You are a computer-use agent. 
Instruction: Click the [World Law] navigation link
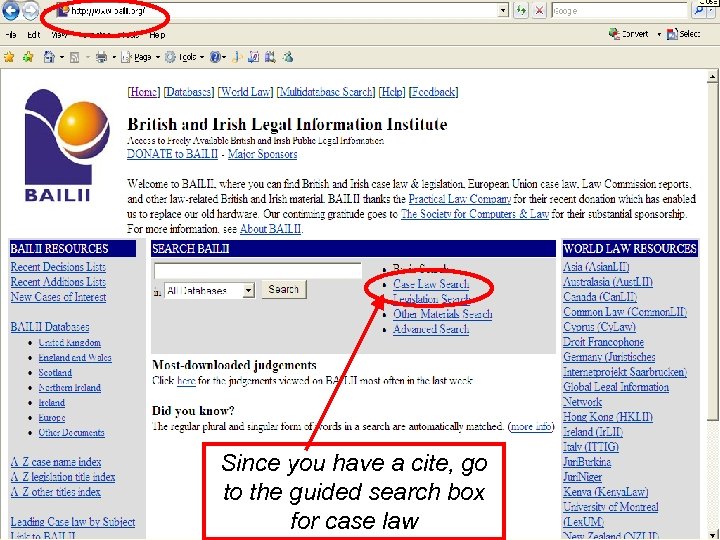tap(245, 92)
